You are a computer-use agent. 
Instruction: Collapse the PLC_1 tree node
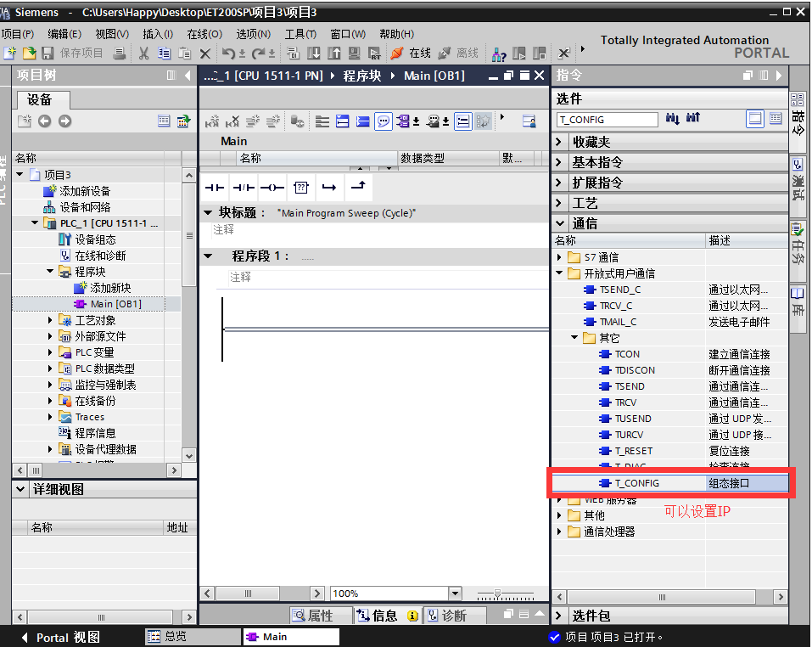[x=35, y=222]
